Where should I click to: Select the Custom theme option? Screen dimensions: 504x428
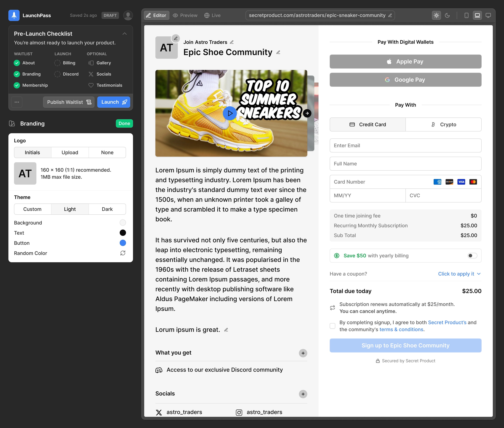tap(33, 209)
